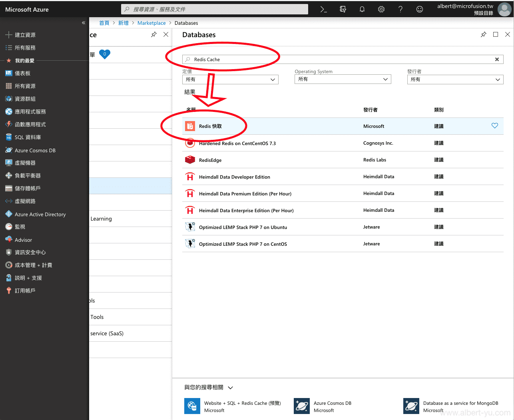Open the Microsoft Azure home logo
The height and width of the screenshot is (420, 514).
[x=27, y=9]
